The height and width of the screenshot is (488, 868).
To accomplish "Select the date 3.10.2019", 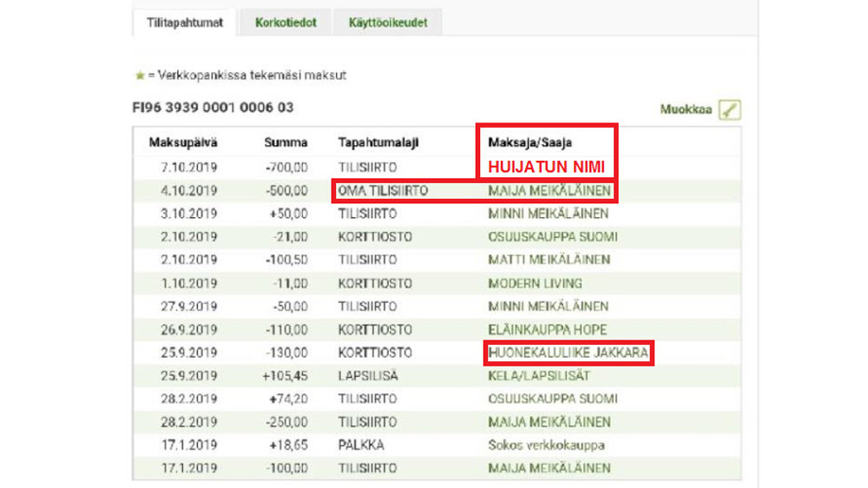I will (x=188, y=214).
